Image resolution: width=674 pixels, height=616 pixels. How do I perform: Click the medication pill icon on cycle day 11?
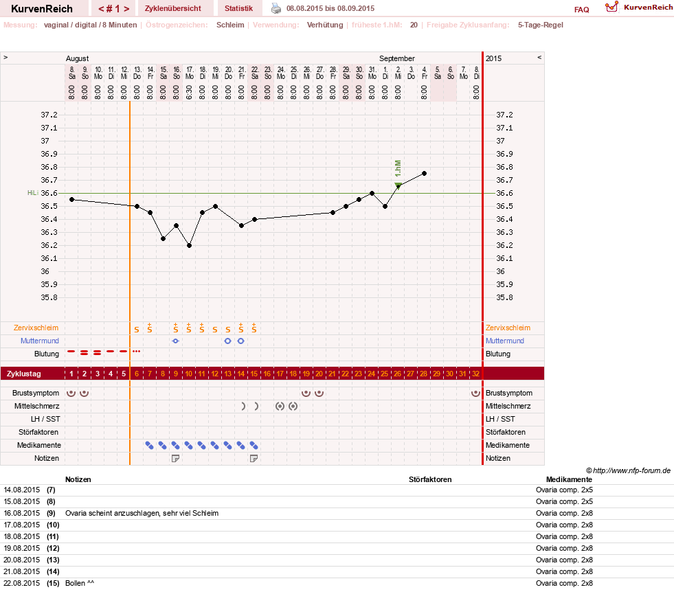click(201, 446)
